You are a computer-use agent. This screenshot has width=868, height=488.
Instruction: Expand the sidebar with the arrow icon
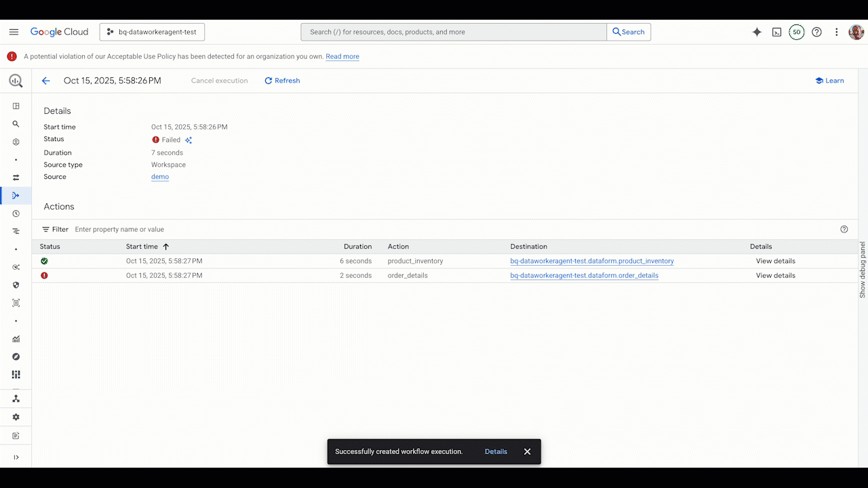tap(16, 457)
